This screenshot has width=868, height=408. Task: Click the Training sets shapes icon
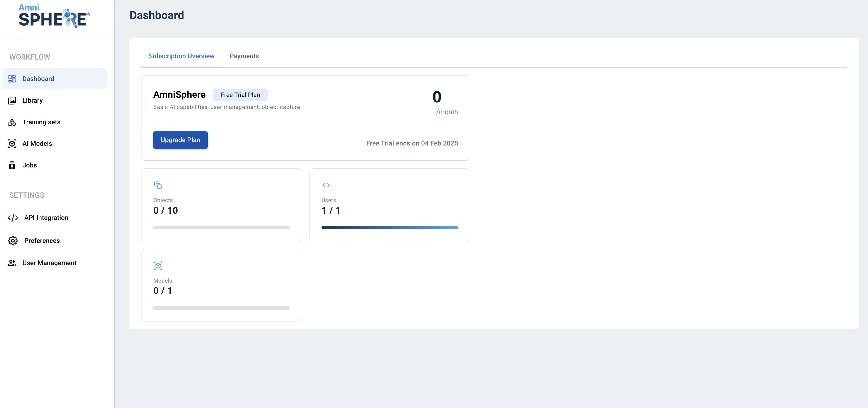coord(12,122)
